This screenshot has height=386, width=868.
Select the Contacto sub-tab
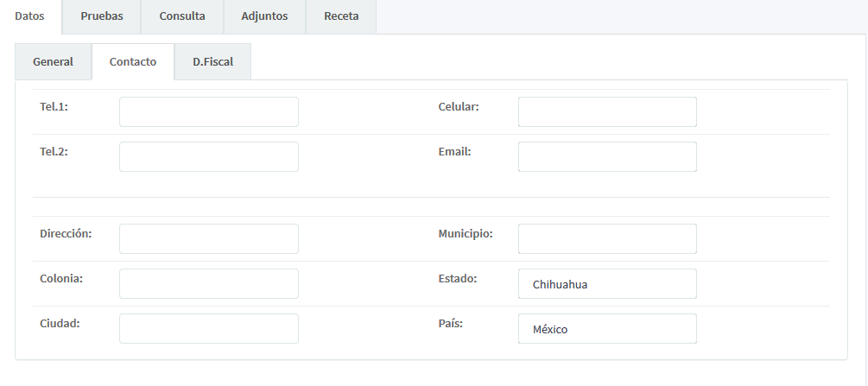(x=133, y=62)
